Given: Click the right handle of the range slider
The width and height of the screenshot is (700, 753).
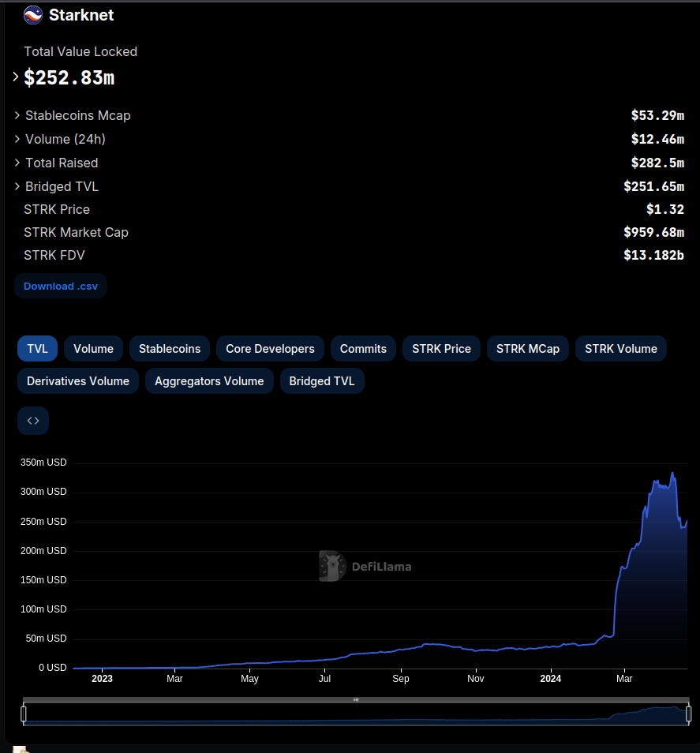Looking at the screenshot, I should point(688,714).
